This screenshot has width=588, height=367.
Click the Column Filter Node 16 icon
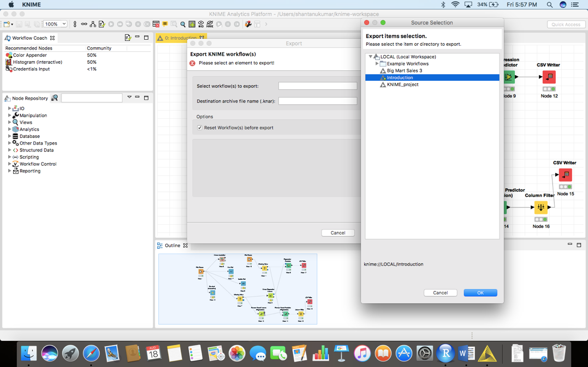[x=541, y=207]
